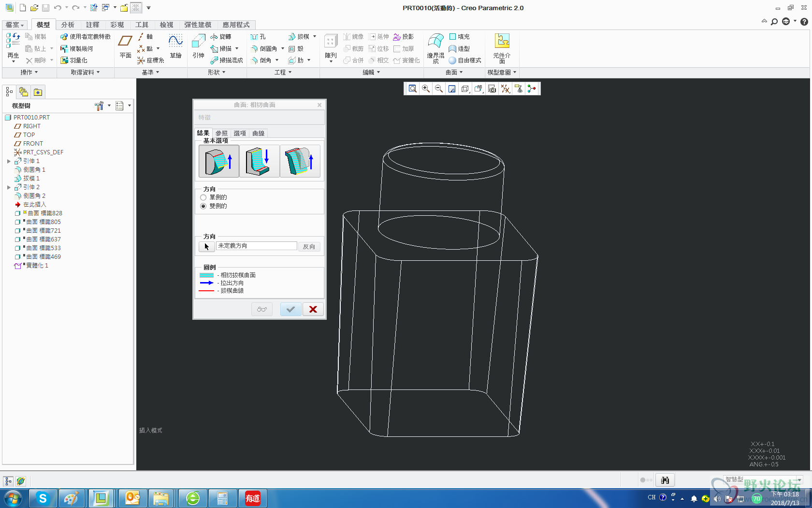Select the Sketch (草繪) tool
The width and height of the screenshot is (812, 508).
[175, 47]
